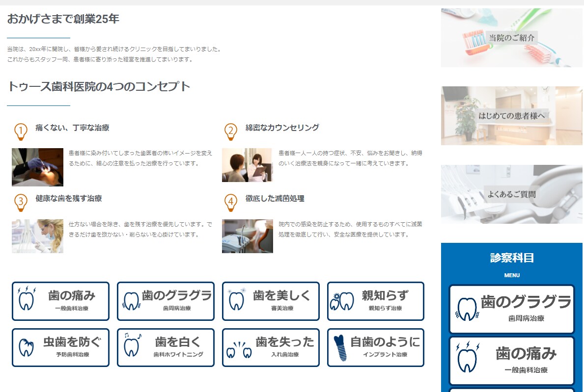Open the はじめての患者様へ sidebar banner
Screen dimensions: 584x392
(x=511, y=116)
